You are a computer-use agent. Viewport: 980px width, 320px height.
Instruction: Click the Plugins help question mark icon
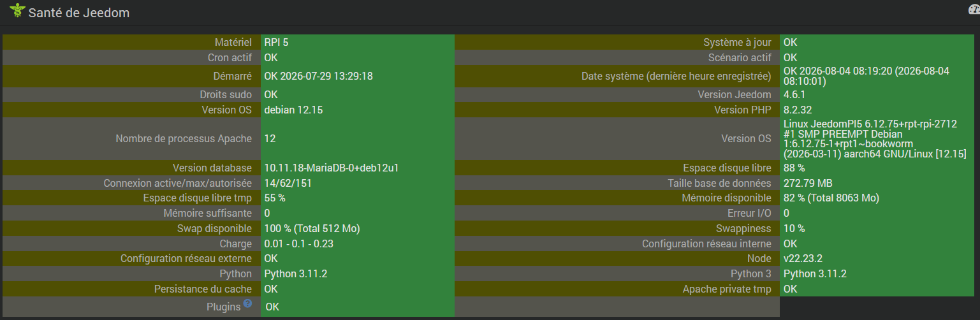pos(247,304)
